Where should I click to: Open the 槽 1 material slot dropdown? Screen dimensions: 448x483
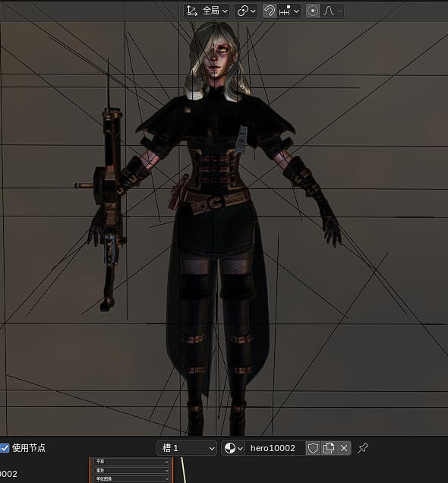click(187, 448)
